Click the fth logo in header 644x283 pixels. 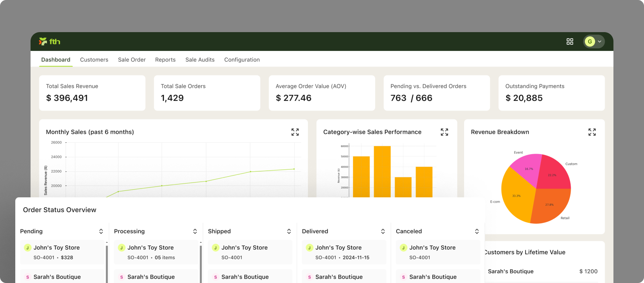50,41
